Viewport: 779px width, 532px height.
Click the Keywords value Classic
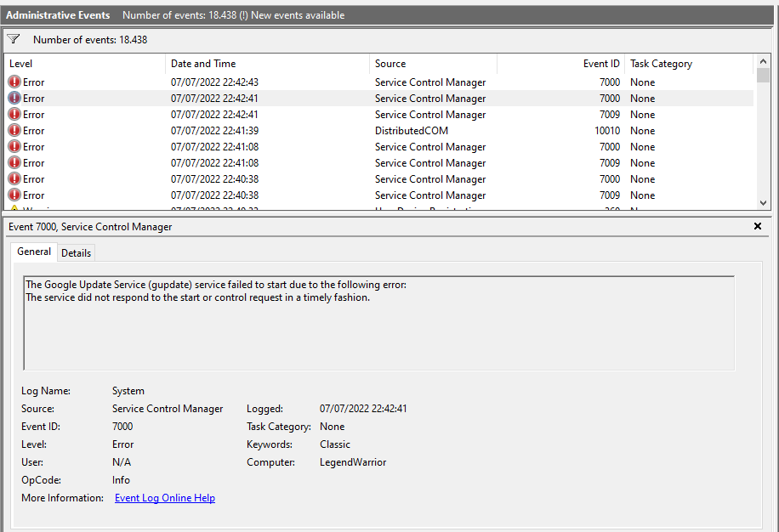tap(335, 444)
